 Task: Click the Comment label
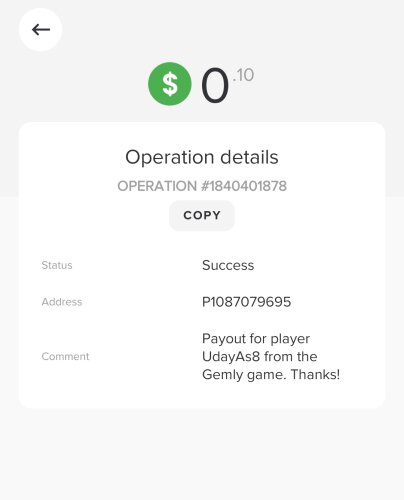pos(65,356)
